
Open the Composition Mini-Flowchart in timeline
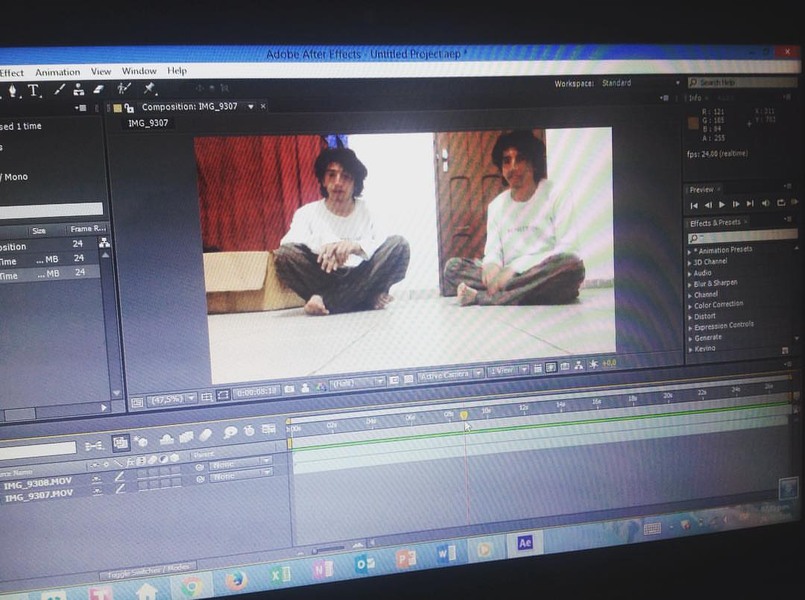pos(93,446)
